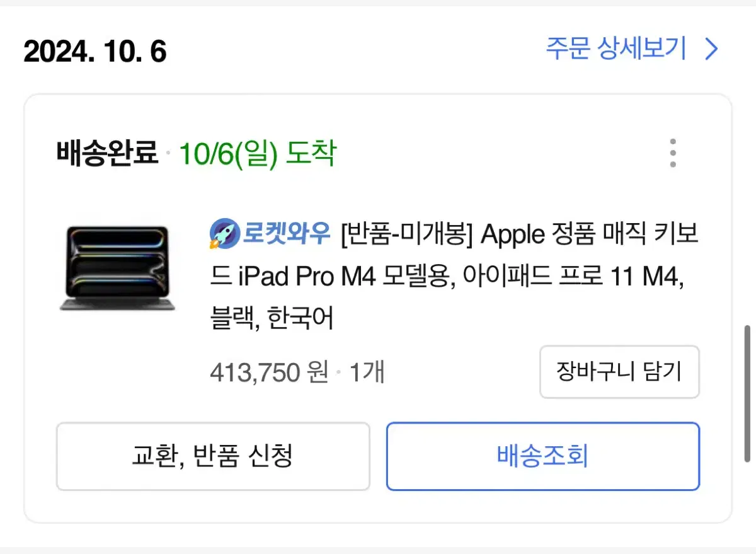756x554 pixels.
Task: Click the 1개 quantity text
Action: tap(367, 373)
